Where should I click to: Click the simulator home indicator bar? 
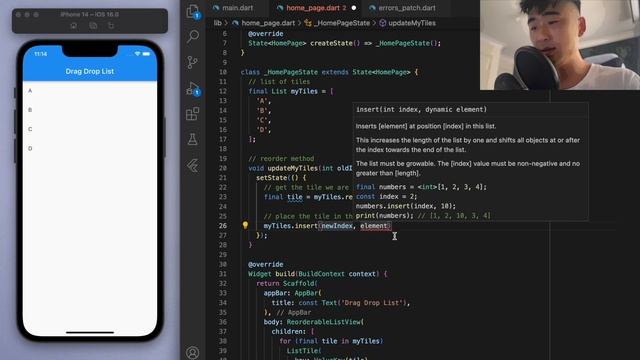pyautogui.click(x=90, y=332)
